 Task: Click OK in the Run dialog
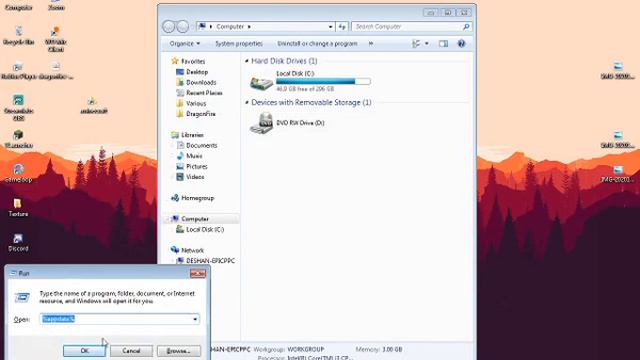pos(84,351)
